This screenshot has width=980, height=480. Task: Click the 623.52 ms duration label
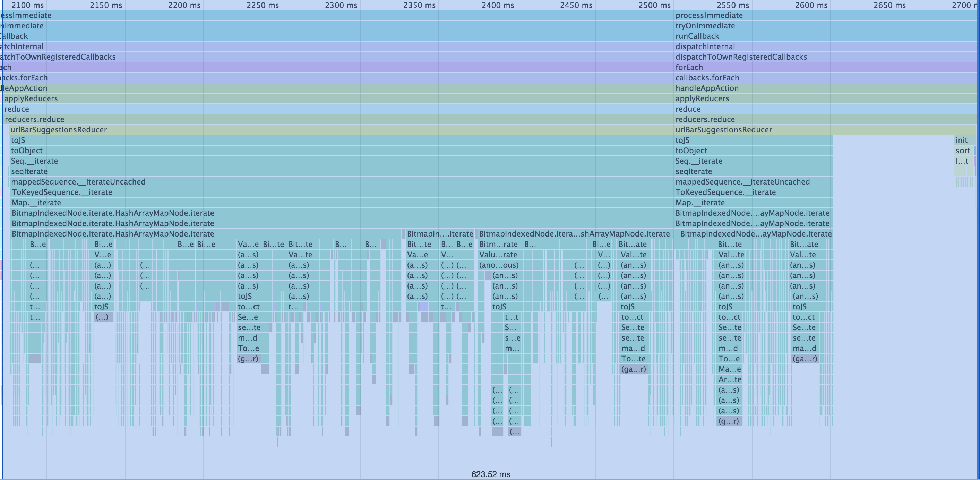tap(491, 474)
